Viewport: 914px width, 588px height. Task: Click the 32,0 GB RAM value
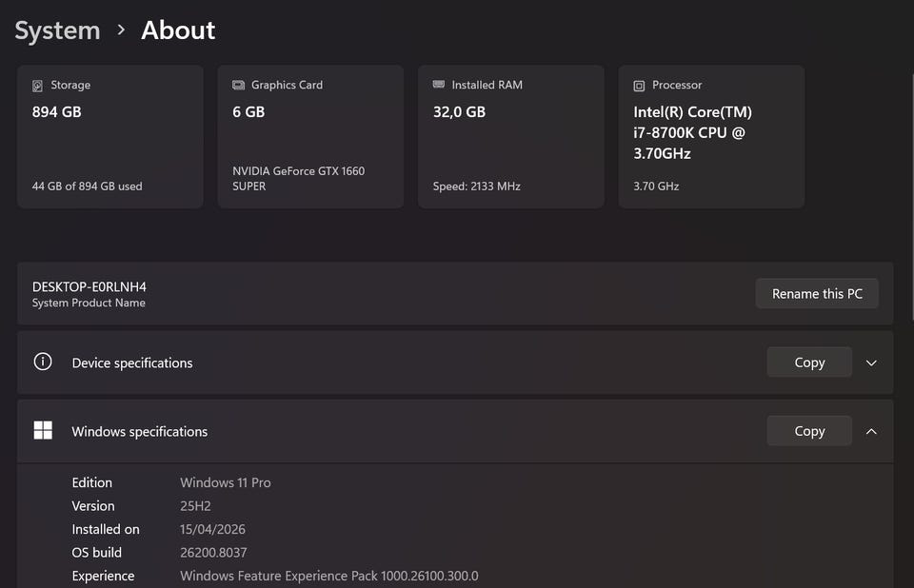pyautogui.click(x=459, y=112)
